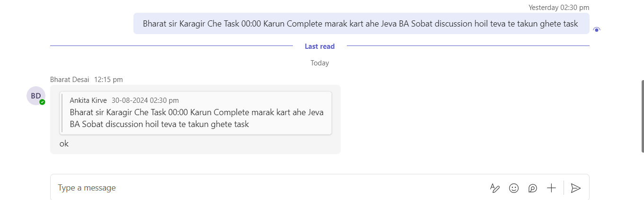Click the Yesterday 02:30 pm timestamp
The image size is (644, 200).
click(x=559, y=7)
